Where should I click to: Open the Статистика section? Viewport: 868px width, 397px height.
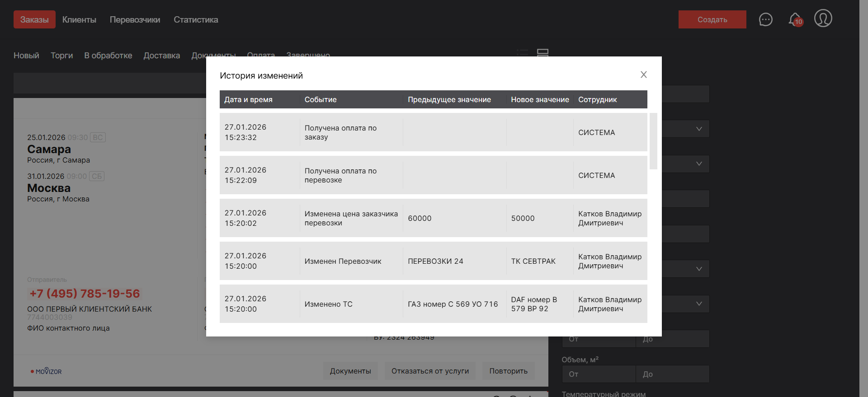pos(196,19)
